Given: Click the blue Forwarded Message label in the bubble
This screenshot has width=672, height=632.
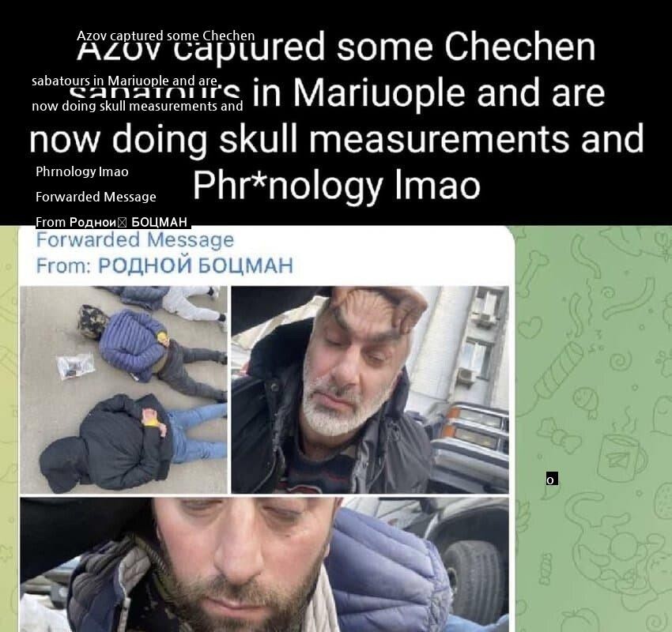Looking at the screenshot, I should 135,239.
